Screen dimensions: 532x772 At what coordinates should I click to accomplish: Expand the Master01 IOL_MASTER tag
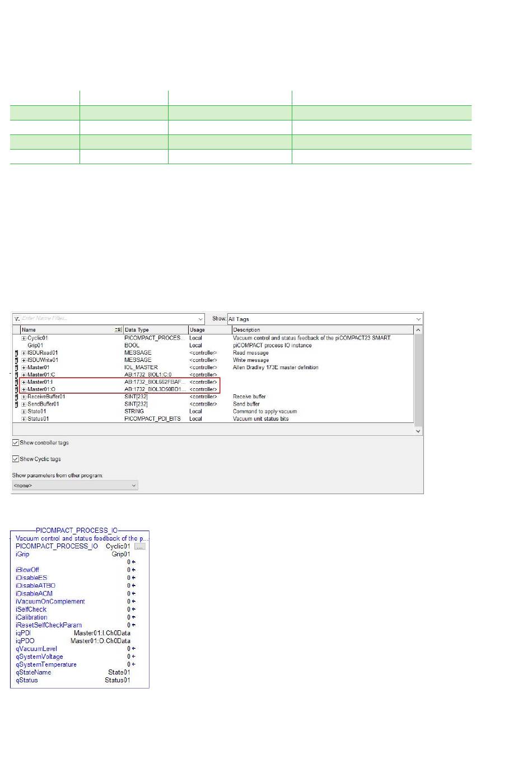(x=24, y=368)
